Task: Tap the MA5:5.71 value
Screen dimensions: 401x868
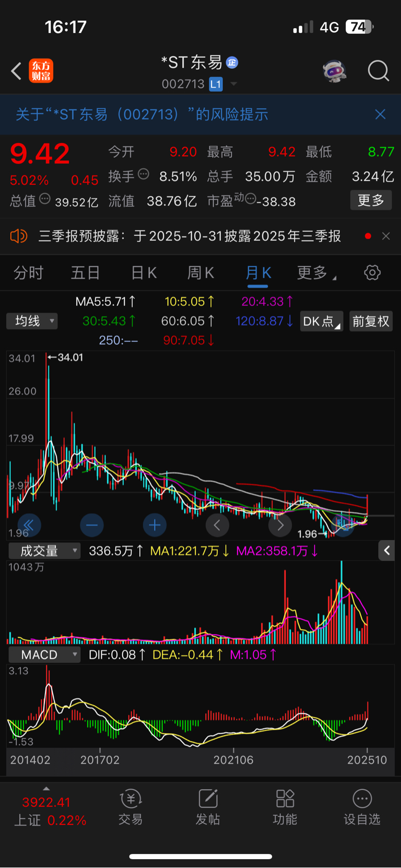Action: pos(105,302)
